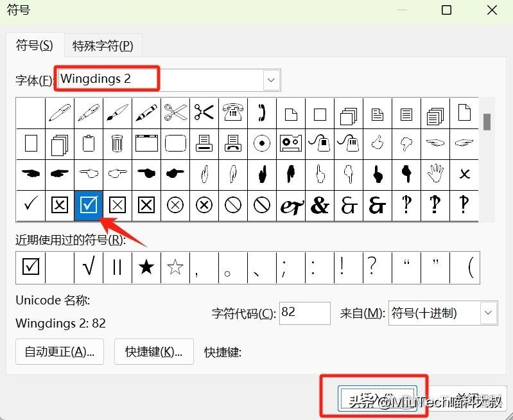Select the printer symbol in the second row

(x=204, y=143)
